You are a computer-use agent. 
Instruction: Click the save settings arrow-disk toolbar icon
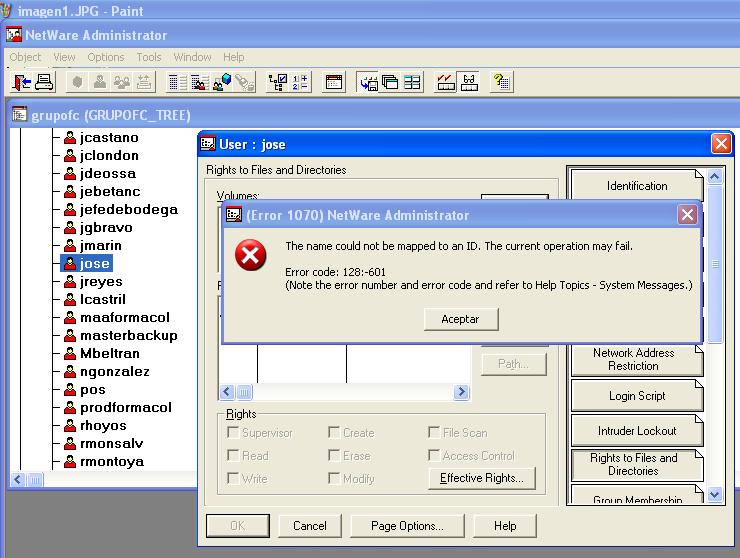368,82
